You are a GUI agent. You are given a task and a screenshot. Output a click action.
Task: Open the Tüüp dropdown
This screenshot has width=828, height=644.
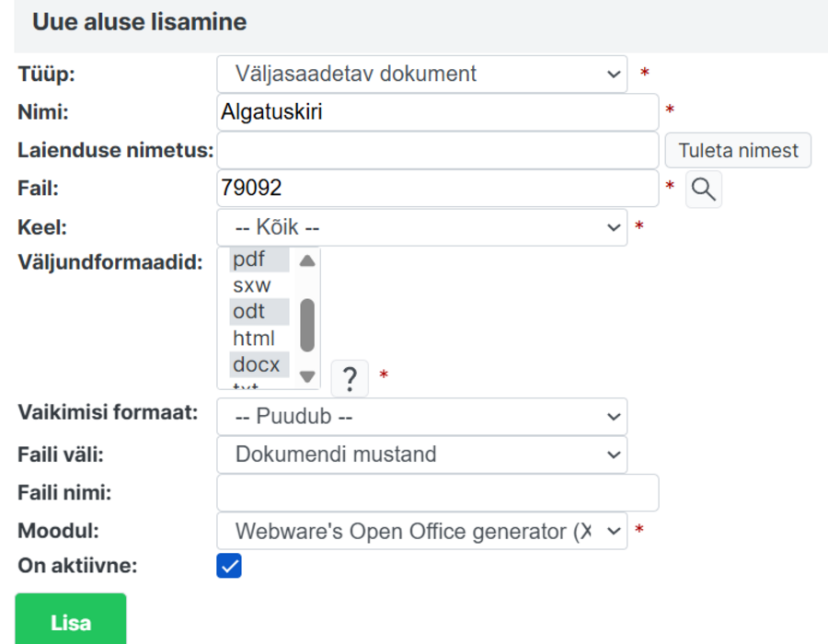tap(422, 74)
